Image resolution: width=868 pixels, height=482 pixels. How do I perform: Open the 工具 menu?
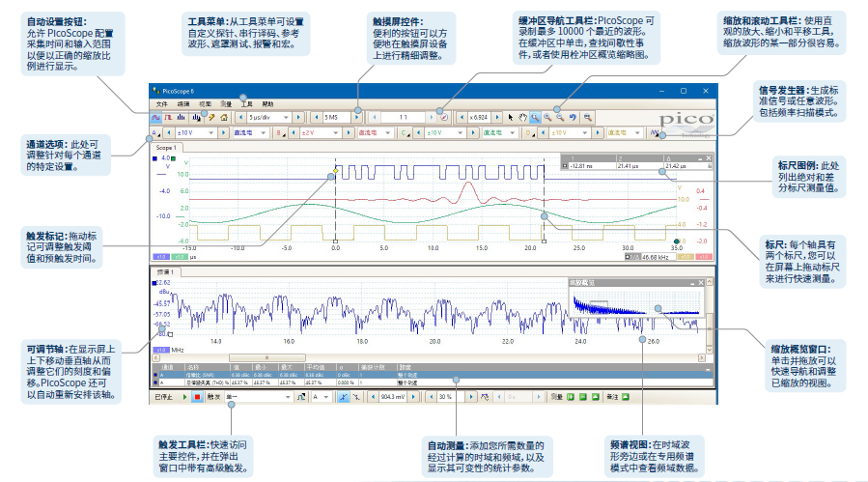click(246, 103)
